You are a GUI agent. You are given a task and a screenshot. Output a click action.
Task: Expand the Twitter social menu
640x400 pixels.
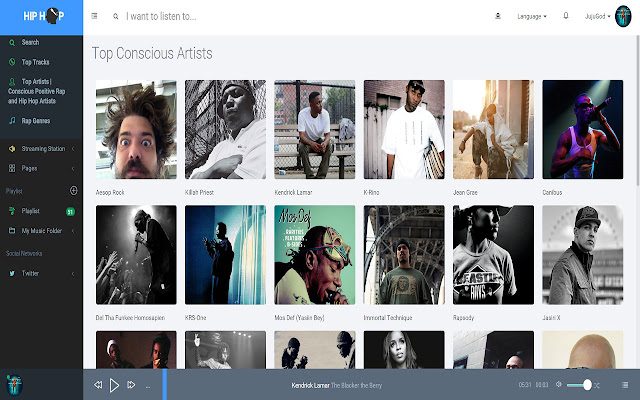point(41,273)
